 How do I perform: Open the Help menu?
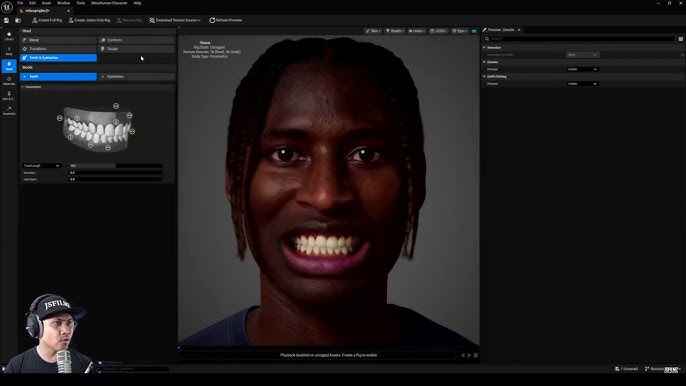(x=137, y=3)
